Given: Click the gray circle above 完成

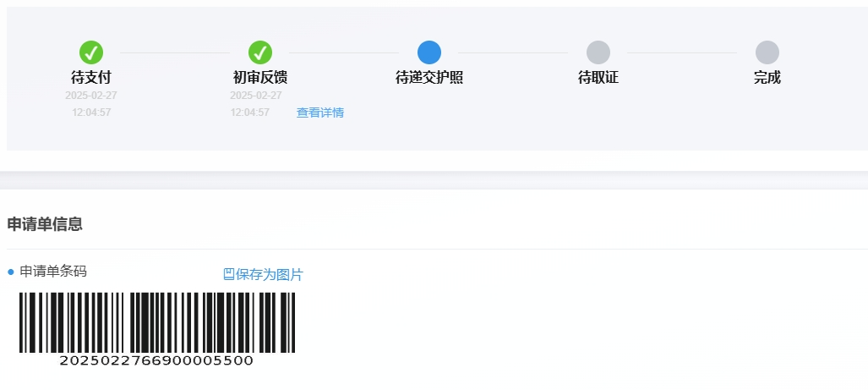Looking at the screenshot, I should (x=767, y=52).
